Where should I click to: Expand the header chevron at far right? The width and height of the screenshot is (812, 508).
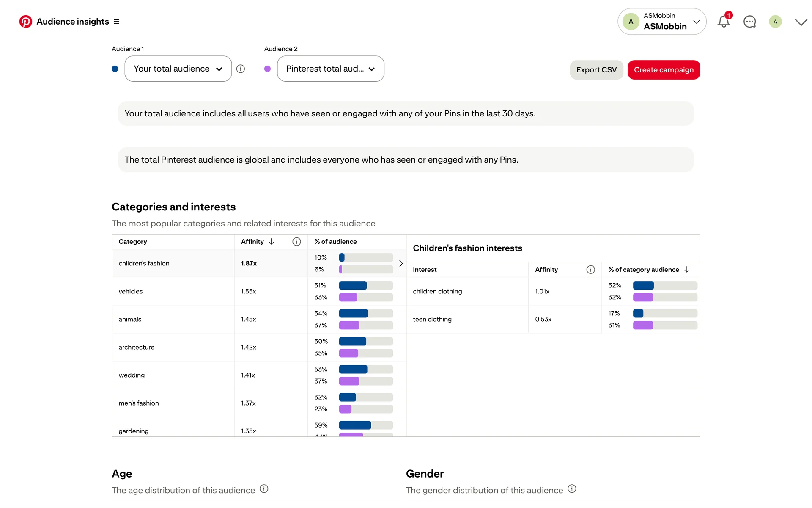[x=801, y=22]
